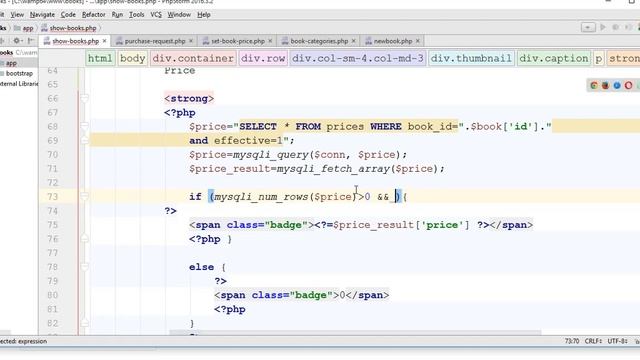640x360 pixels.
Task: Open the Tools menu
Action: [x=136, y=15]
